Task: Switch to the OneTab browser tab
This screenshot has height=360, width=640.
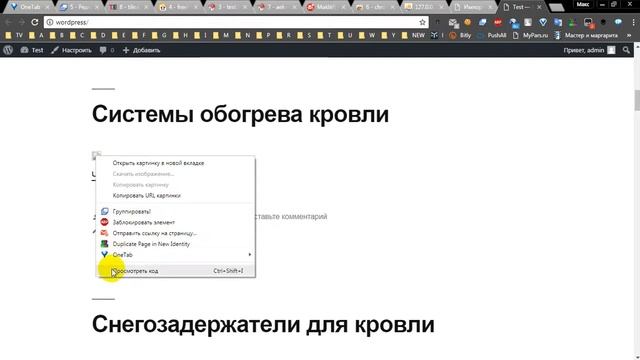Action: coord(30,7)
